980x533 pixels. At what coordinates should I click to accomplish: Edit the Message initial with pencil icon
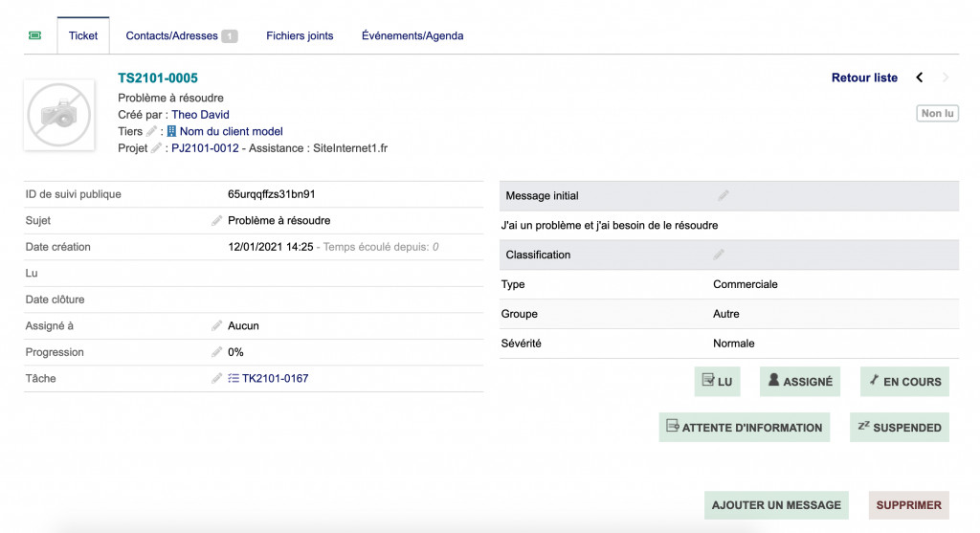pyautogui.click(x=724, y=195)
